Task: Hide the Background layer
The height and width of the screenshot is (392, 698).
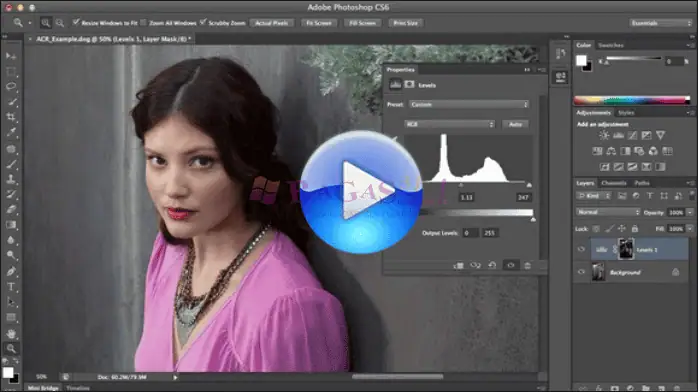Action: pyautogui.click(x=581, y=272)
